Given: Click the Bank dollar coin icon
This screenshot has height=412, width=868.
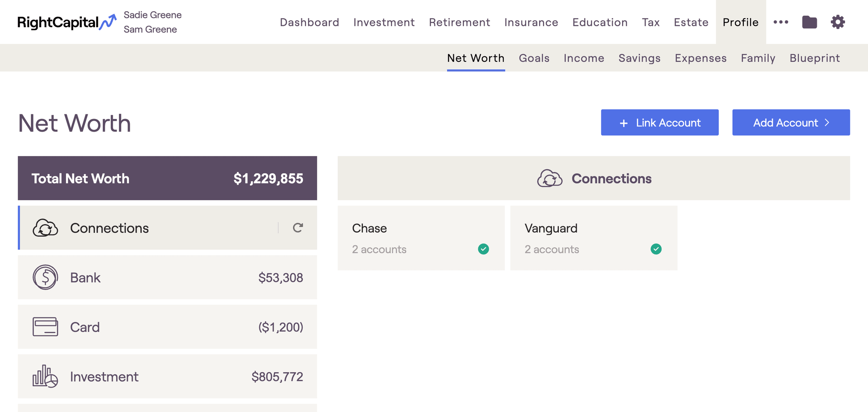Looking at the screenshot, I should click(45, 277).
